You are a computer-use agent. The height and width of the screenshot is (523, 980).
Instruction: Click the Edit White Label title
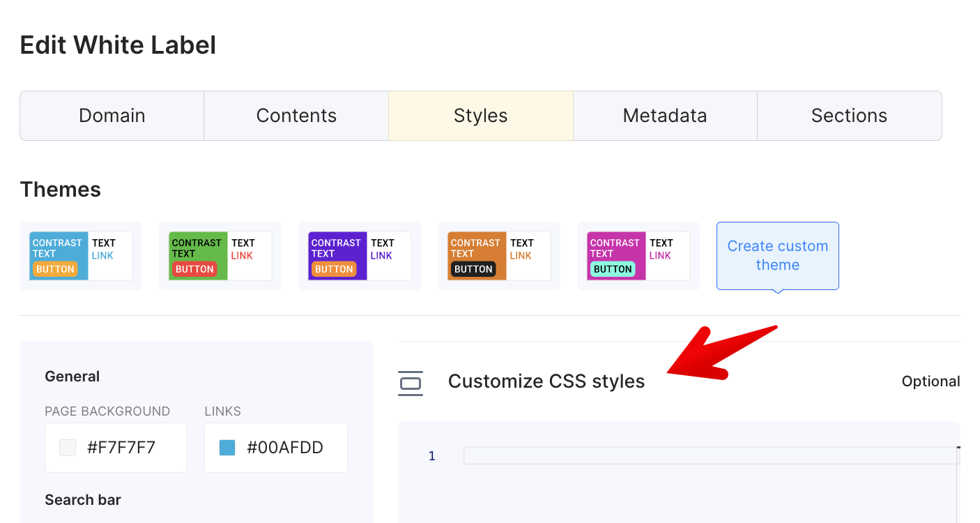coord(118,45)
